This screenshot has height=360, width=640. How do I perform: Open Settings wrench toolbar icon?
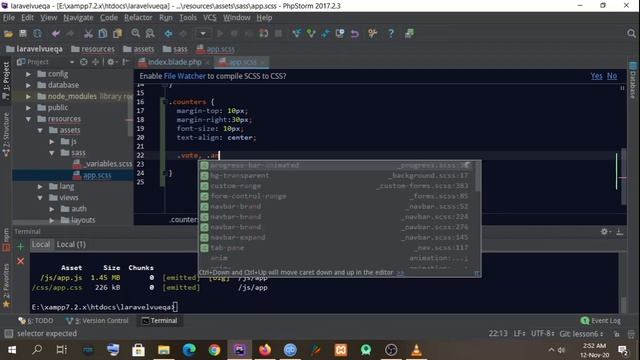click(372, 33)
